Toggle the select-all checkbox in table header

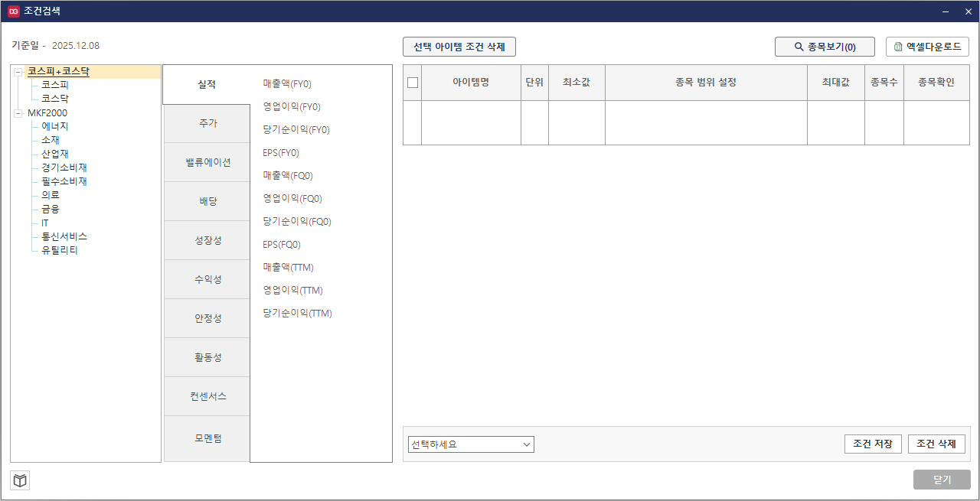coord(413,83)
